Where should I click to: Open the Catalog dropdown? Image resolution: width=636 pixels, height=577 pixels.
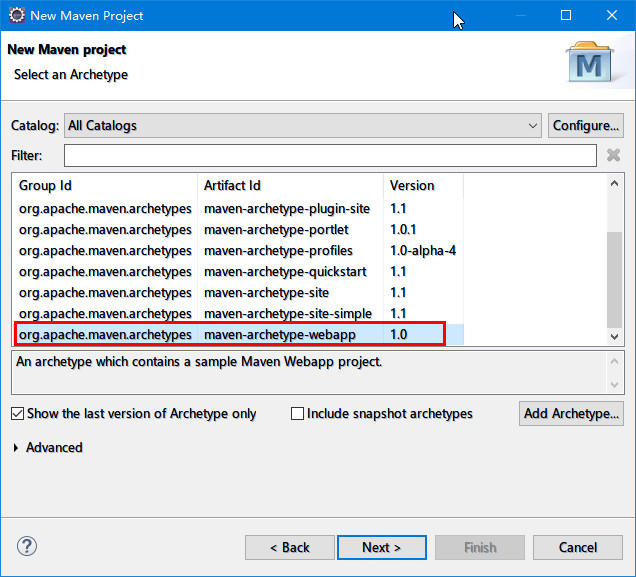303,126
